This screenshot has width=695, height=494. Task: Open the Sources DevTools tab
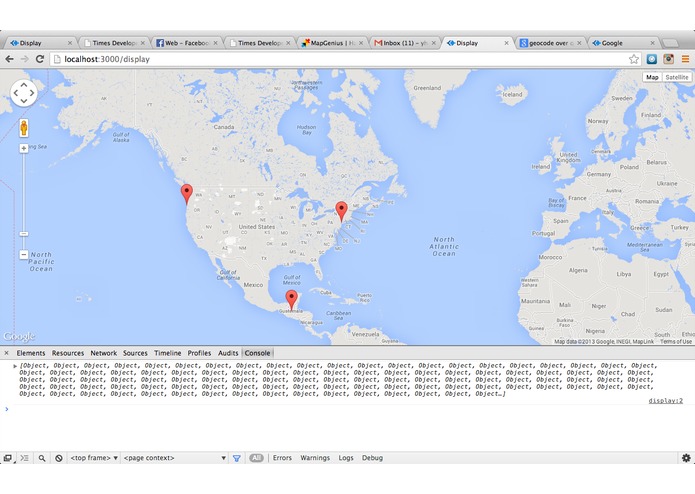(x=135, y=353)
